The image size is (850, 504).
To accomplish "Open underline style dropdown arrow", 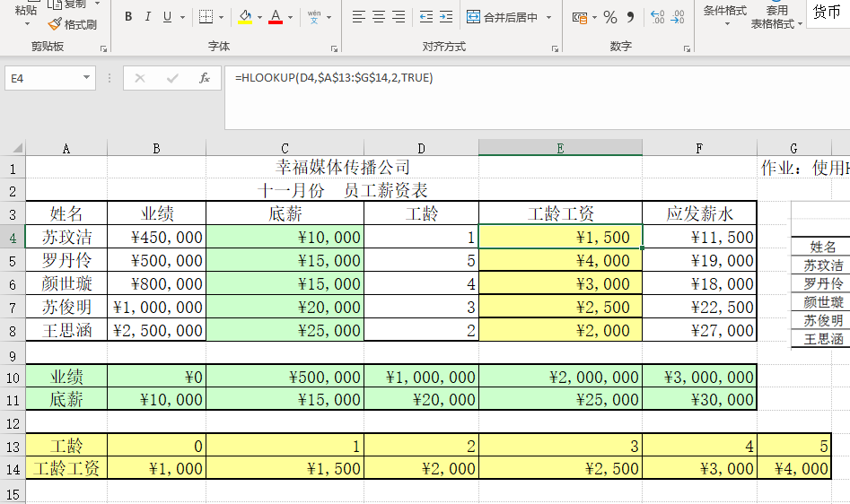I will [x=182, y=17].
